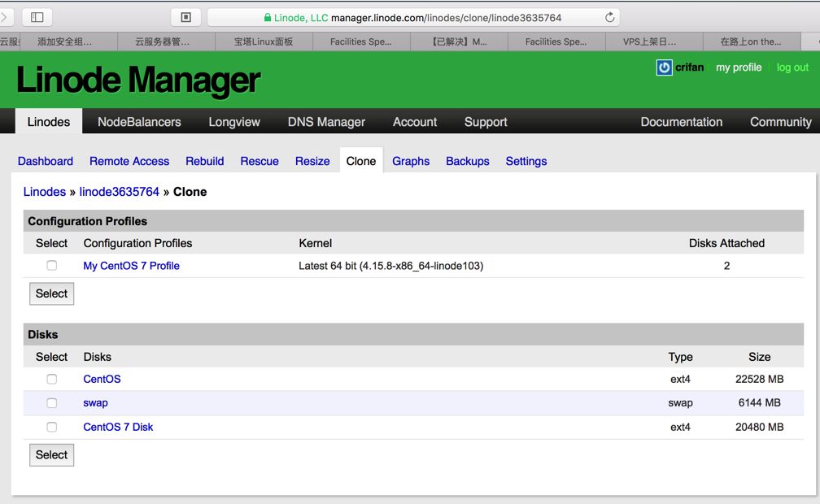Click the linode3635764 breadcrumb link
The image size is (820, 504).
tap(120, 192)
